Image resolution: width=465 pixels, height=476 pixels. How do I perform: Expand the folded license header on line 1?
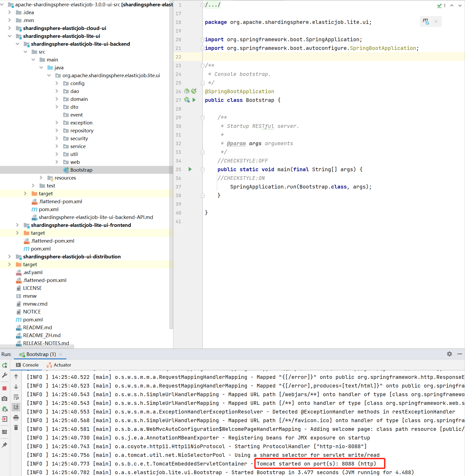pos(202,4)
